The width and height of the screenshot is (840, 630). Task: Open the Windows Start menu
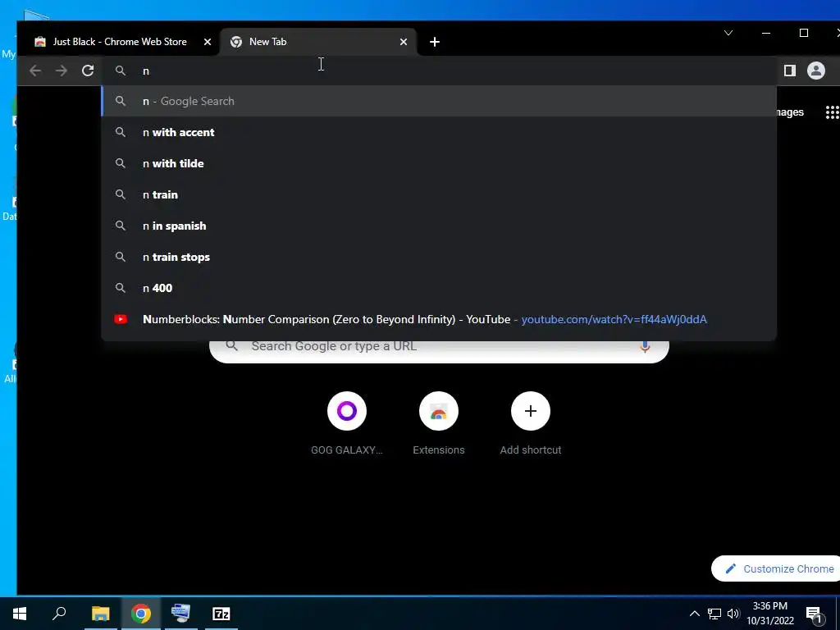tap(20, 614)
